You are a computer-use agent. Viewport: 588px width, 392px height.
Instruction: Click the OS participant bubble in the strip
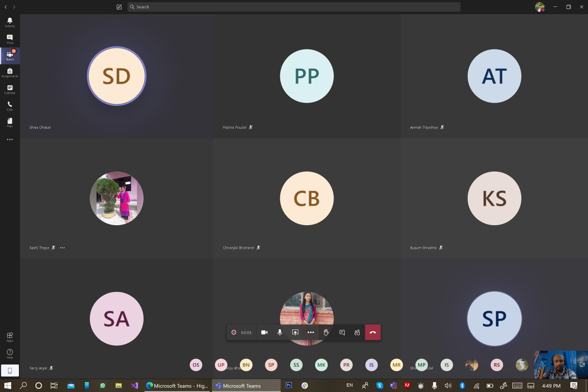click(196, 365)
